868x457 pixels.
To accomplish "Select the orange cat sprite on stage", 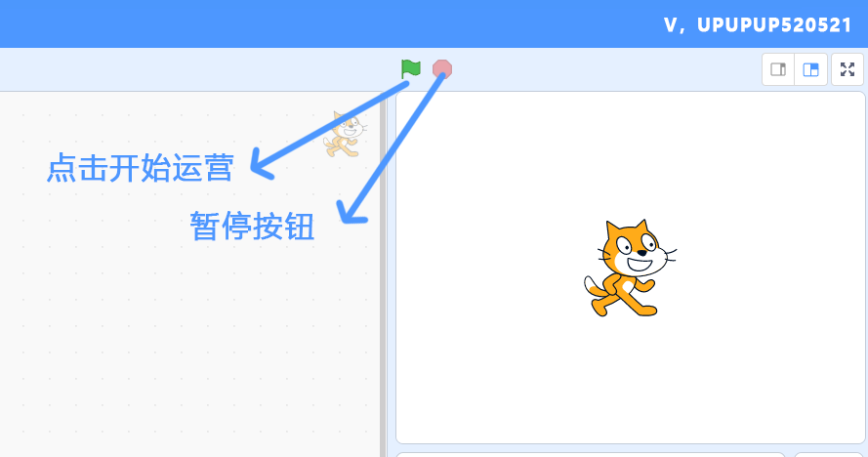I will pos(630,269).
